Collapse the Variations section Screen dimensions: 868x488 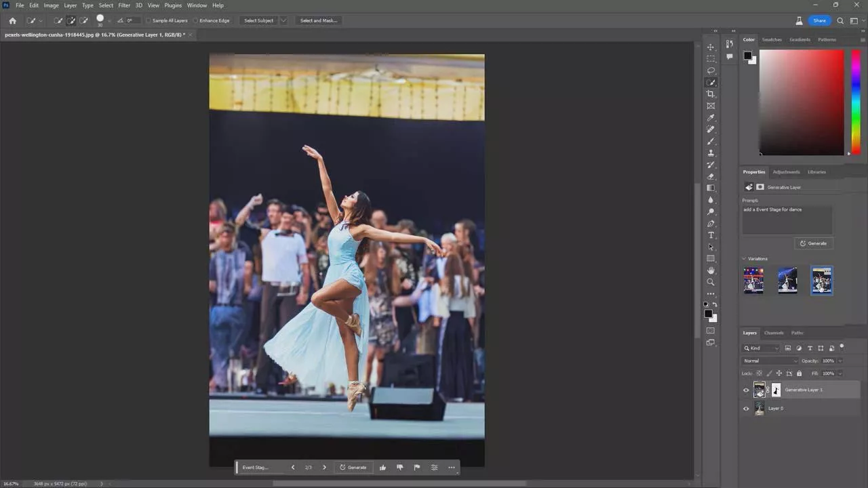click(x=744, y=259)
